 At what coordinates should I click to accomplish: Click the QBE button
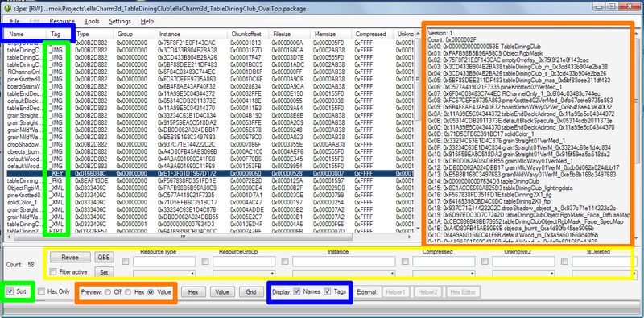click(105, 257)
